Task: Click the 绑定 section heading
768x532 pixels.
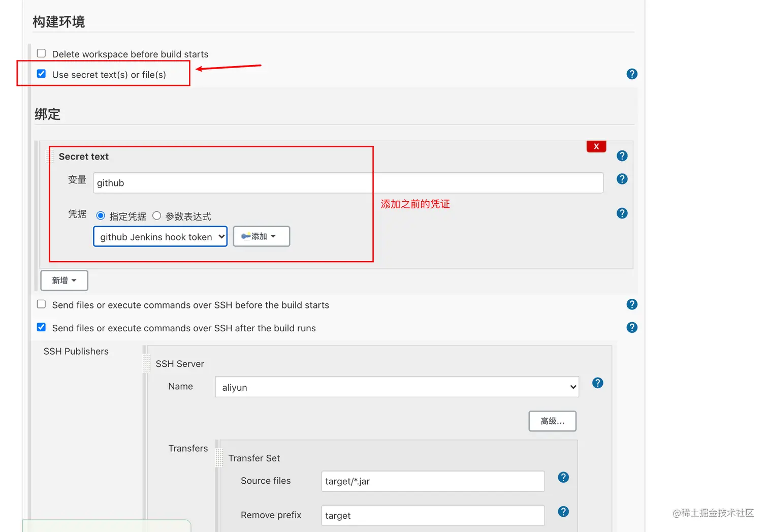Action: [x=48, y=114]
